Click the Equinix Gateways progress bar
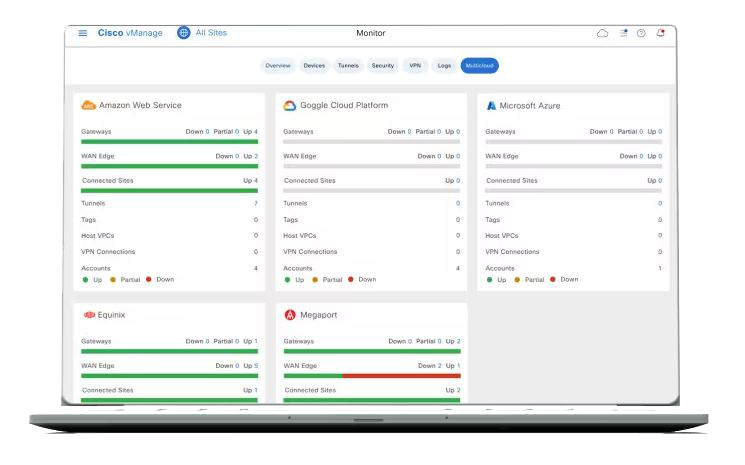The width and height of the screenshot is (745, 465). tap(170, 351)
